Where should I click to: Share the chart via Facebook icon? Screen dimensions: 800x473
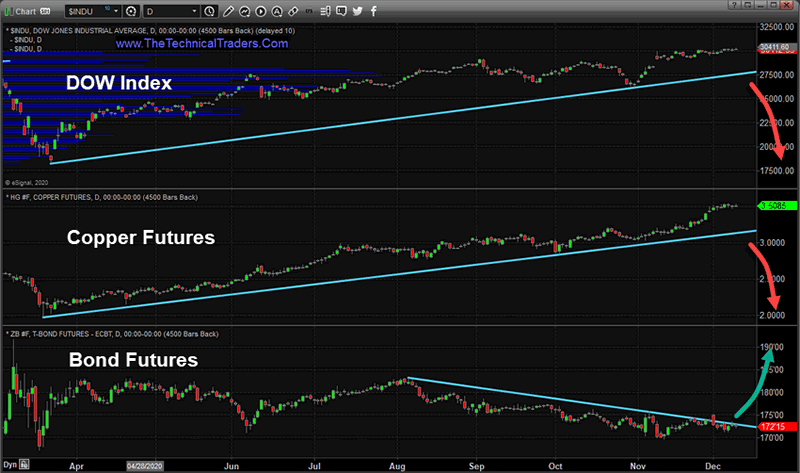pos(373,11)
